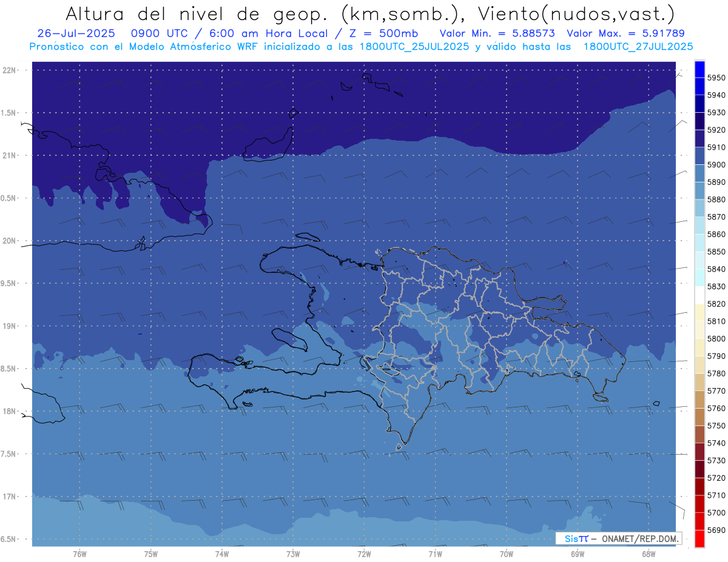The height and width of the screenshot is (562, 728).
Task: Click the "71W" longitude axis label
Action: click(x=435, y=554)
